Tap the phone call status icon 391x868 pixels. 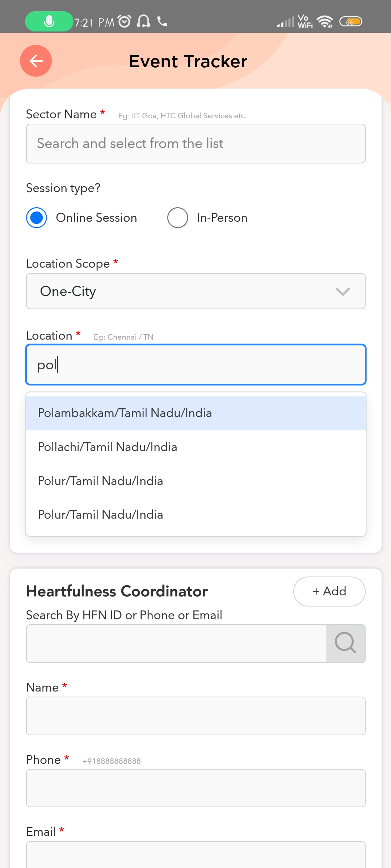tap(162, 22)
